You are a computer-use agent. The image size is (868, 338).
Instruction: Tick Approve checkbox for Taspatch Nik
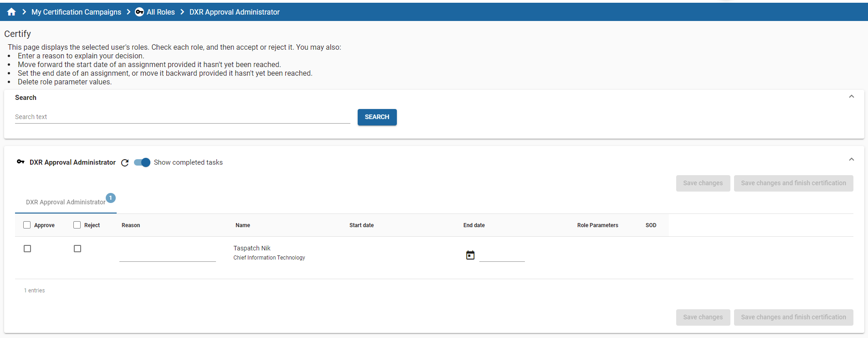[x=27, y=249]
